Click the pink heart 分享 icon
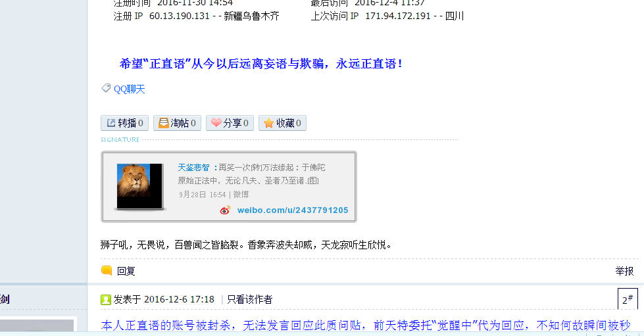 (216, 122)
